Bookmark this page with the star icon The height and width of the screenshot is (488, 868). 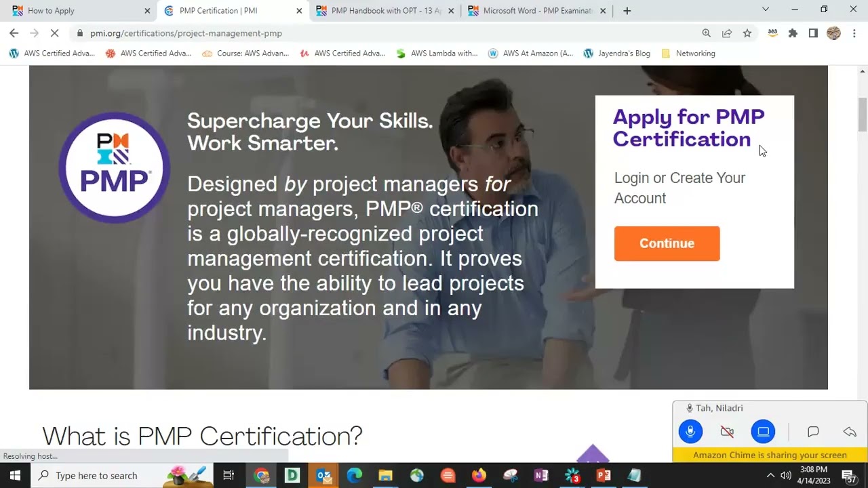pos(747,33)
